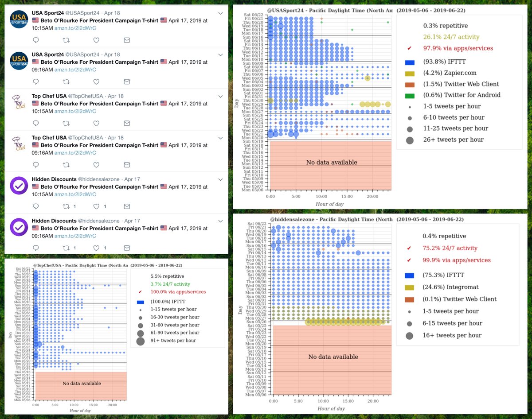Open amzn.to link in Hidden Discounts' 10:15AM tweet
The height and width of the screenshot is (419, 532).
pos(75,194)
